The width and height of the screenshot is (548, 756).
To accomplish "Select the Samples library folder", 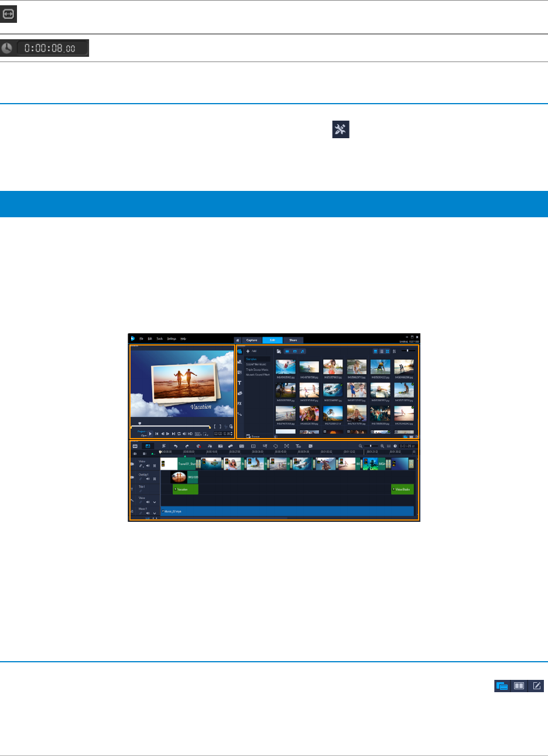I will (x=252, y=359).
